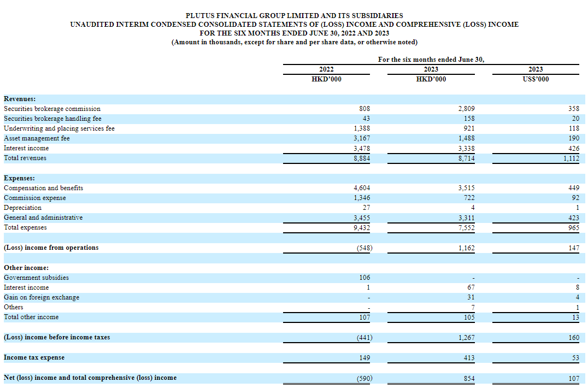This screenshot has width=588, height=388.
Task: Click the 'Total revenues' row label
Action: pyautogui.click(x=25, y=158)
